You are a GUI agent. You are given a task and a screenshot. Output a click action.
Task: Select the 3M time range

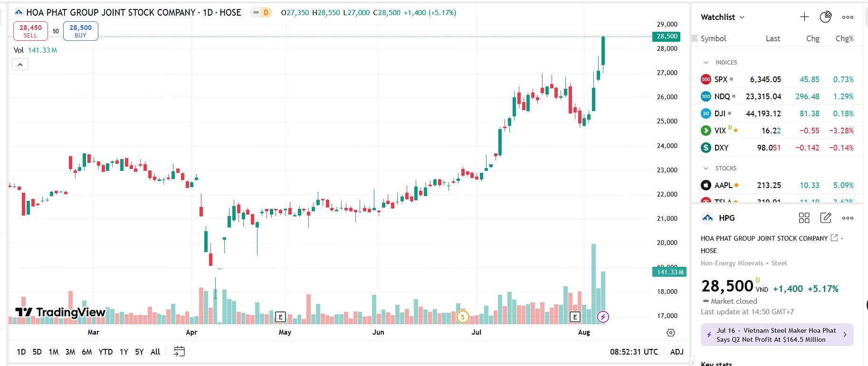70,352
